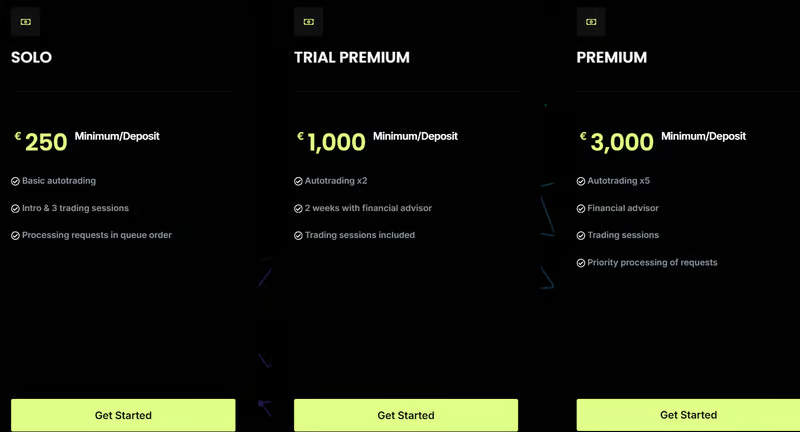This screenshot has width=800, height=432.
Task: Click the money icon above PREMIUM
Action: pos(591,21)
